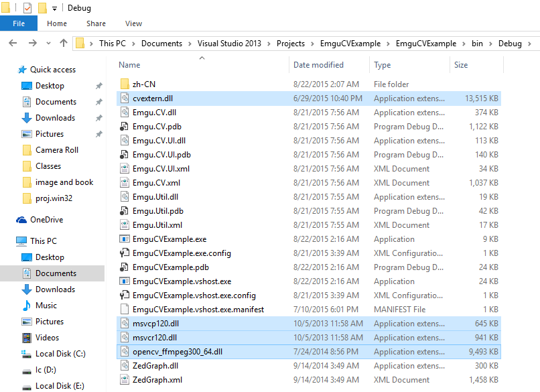This screenshot has width=540, height=392.
Task: Click the Emgu.CV.UI.xml file icon
Action: pos(125,168)
